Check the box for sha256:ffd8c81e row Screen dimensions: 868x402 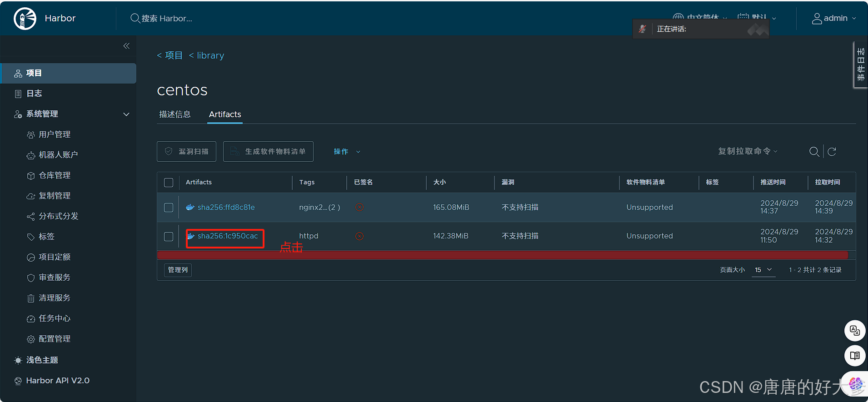[x=169, y=208]
